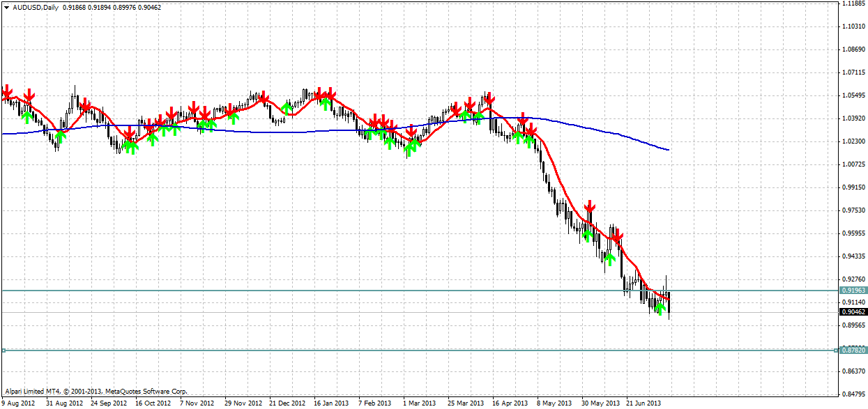The image size is (868, 409).
Task: Click the 25 Mar 2013 date label
Action: (x=465, y=403)
